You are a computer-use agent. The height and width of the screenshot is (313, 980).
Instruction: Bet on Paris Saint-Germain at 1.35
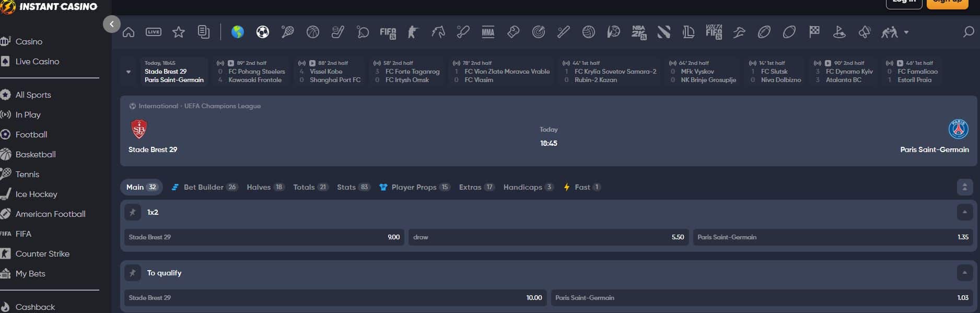coord(833,237)
